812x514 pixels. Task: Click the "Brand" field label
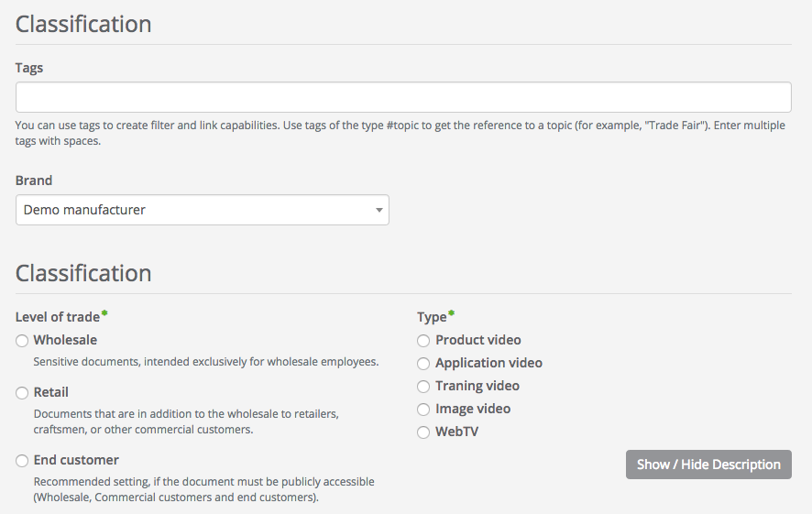coord(34,180)
